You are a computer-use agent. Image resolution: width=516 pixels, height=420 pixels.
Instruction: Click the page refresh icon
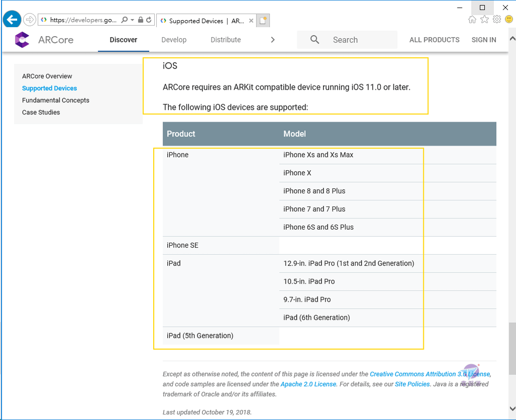[149, 20]
